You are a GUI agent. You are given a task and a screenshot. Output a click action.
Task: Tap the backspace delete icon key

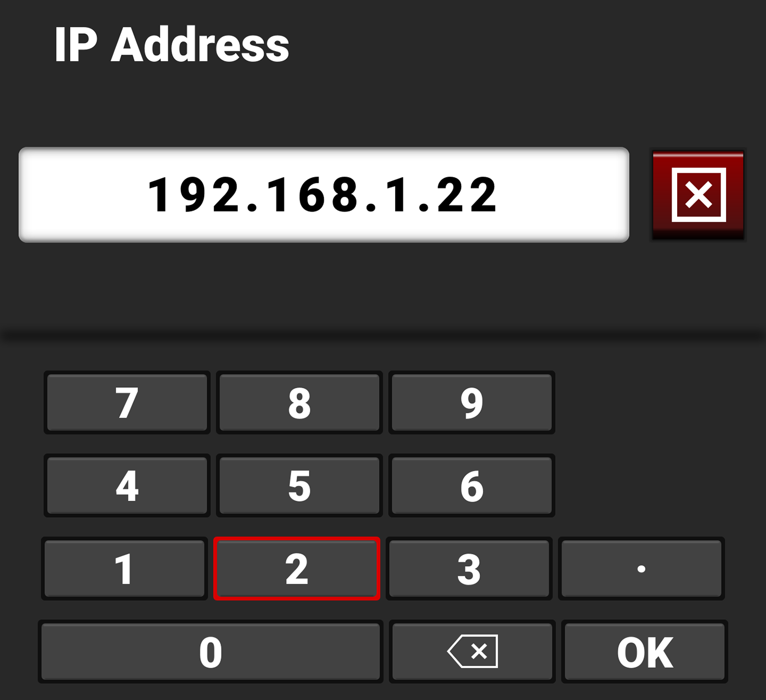[x=472, y=651]
